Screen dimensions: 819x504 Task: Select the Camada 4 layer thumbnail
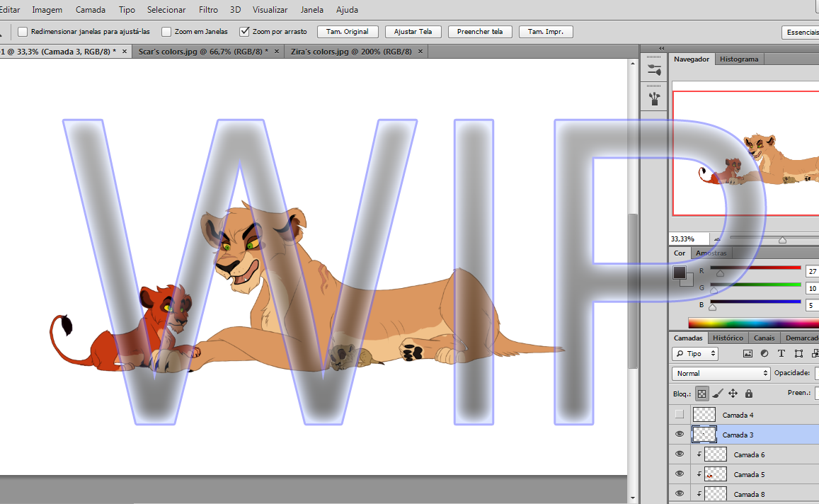[x=704, y=415]
